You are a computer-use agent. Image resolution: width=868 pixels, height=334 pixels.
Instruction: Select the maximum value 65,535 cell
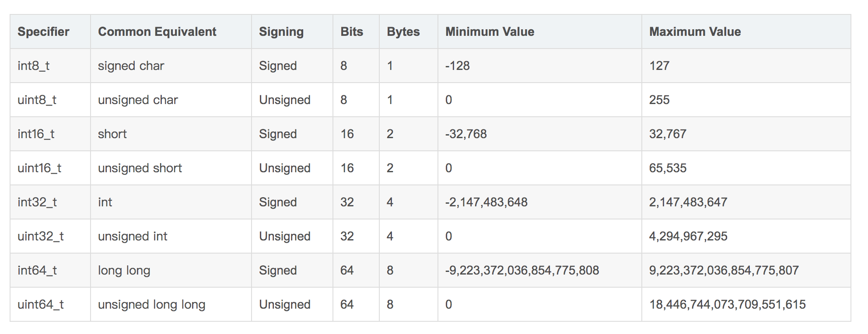668,168
